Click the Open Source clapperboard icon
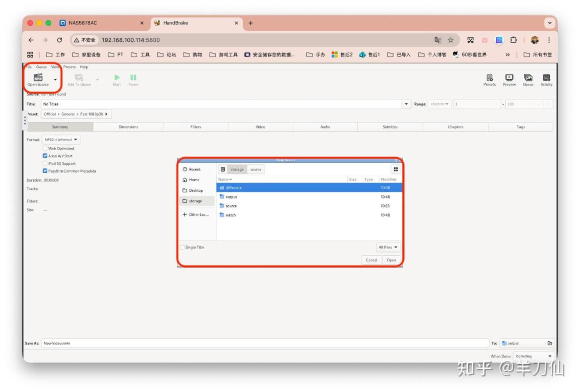The image size is (580, 392). pyautogui.click(x=38, y=77)
